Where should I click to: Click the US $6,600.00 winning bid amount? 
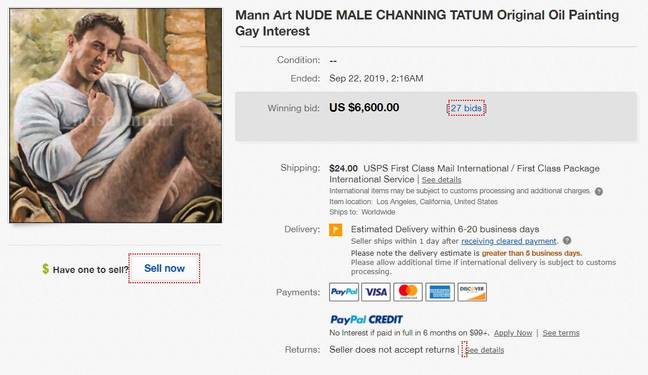[364, 107]
